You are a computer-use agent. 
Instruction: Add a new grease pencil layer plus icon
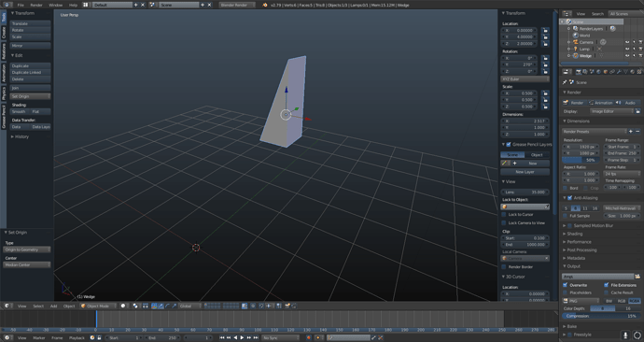(514, 164)
